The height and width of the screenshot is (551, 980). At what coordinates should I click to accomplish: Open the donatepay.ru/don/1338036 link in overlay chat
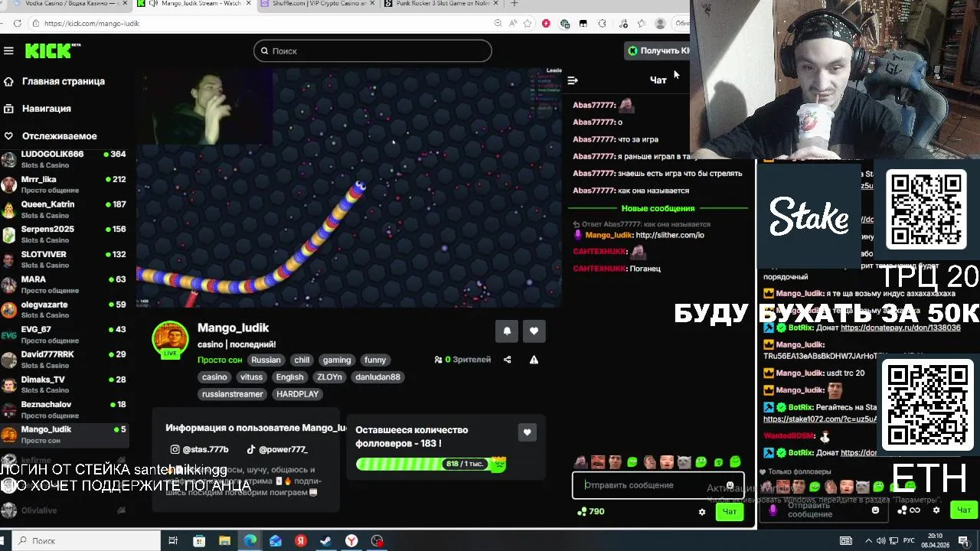click(900, 328)
